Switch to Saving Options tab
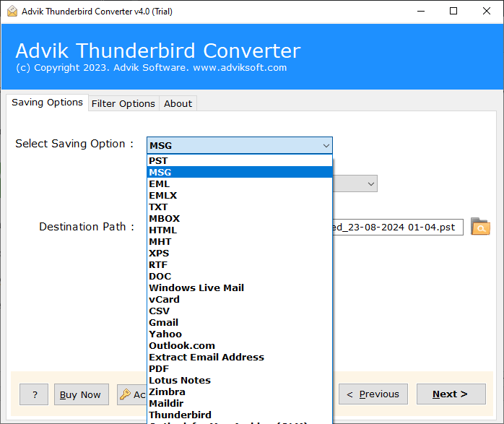Viewport: 504px width, 424px height. pyautogui.click(x=47, y=103)
